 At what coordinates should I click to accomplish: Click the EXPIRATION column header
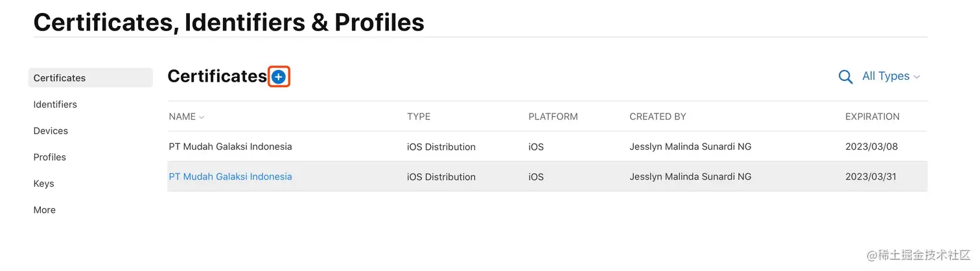coord(872,117)
